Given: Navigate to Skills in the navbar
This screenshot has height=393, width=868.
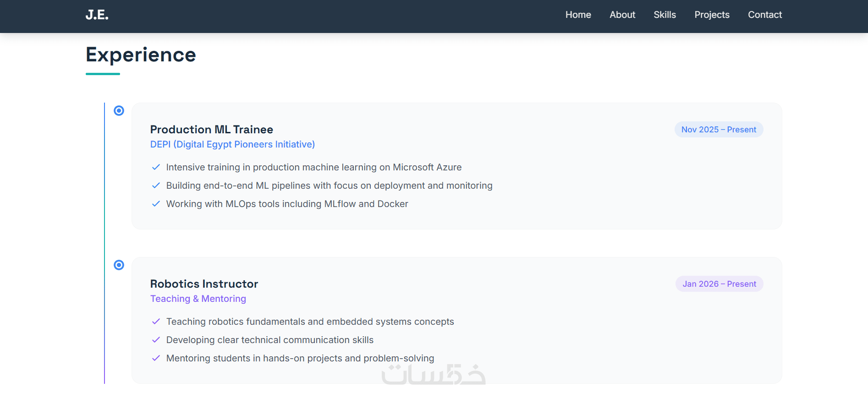Looking at the screenshot, I should (665, 15).
